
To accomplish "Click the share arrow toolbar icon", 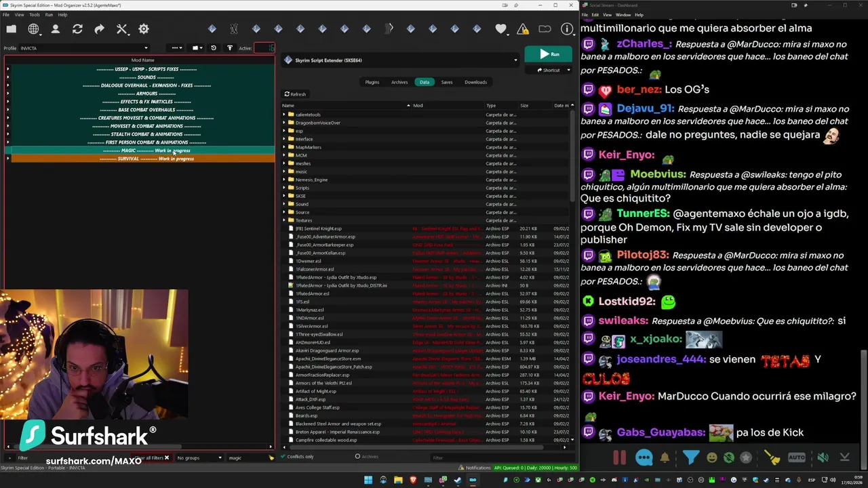I will [100, 29].
